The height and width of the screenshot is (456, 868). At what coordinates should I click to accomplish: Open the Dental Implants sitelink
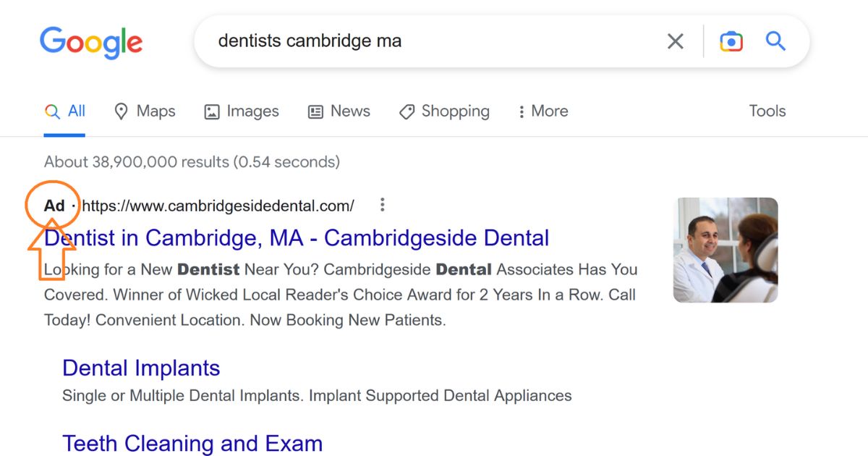coord(141,368)
